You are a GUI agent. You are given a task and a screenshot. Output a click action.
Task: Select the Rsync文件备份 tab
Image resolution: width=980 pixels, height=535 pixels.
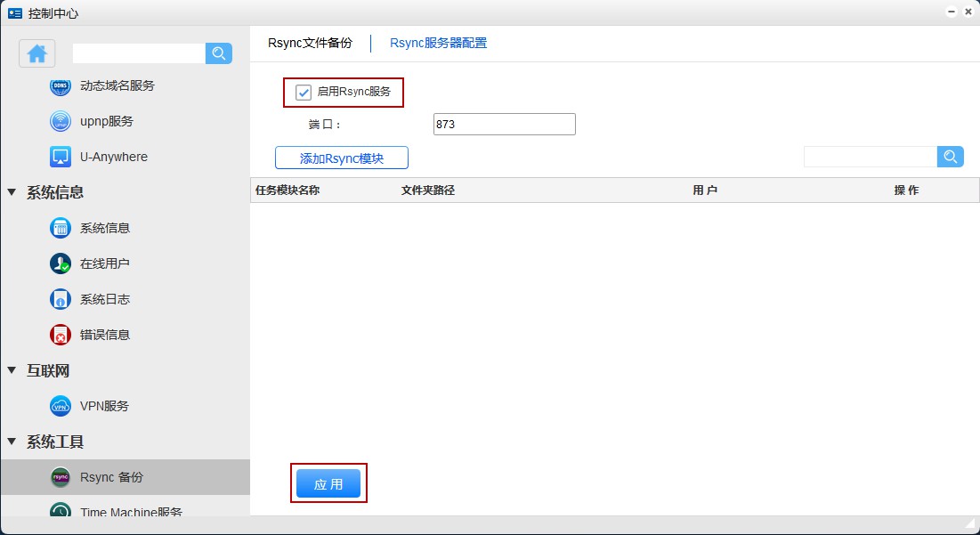310,43
